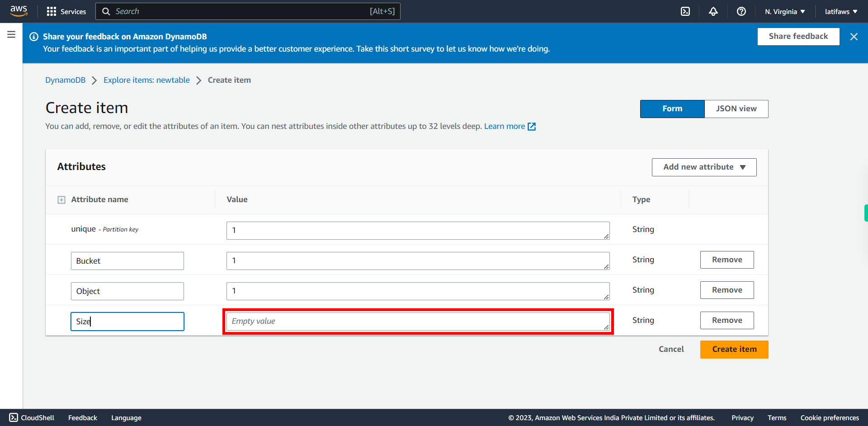Click the Create item button

[734, 350]
